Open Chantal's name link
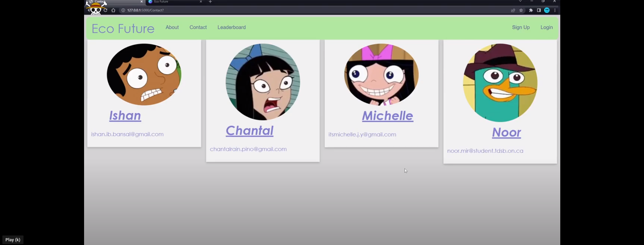 [x=249, y=131]
